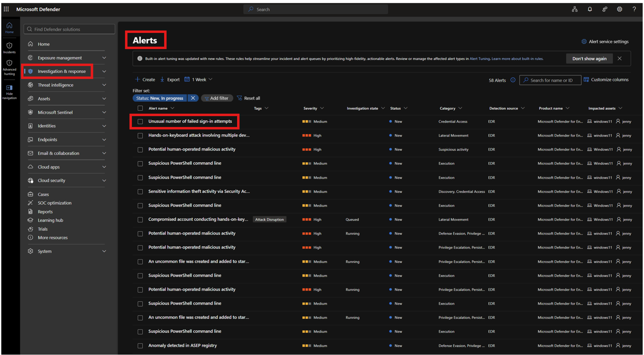Click the Trials icon in the sidebar
Viewport: 644px width, 355px height.
click(x=30, y=229)
